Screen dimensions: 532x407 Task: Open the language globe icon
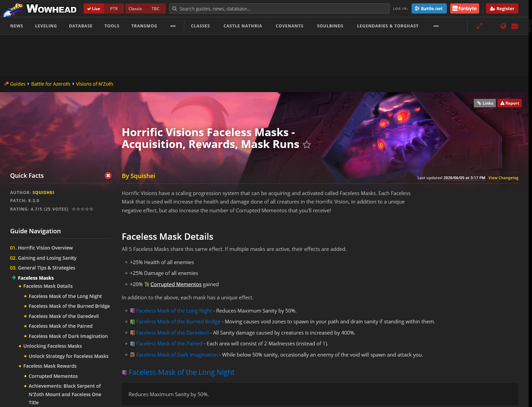point(503,26)
